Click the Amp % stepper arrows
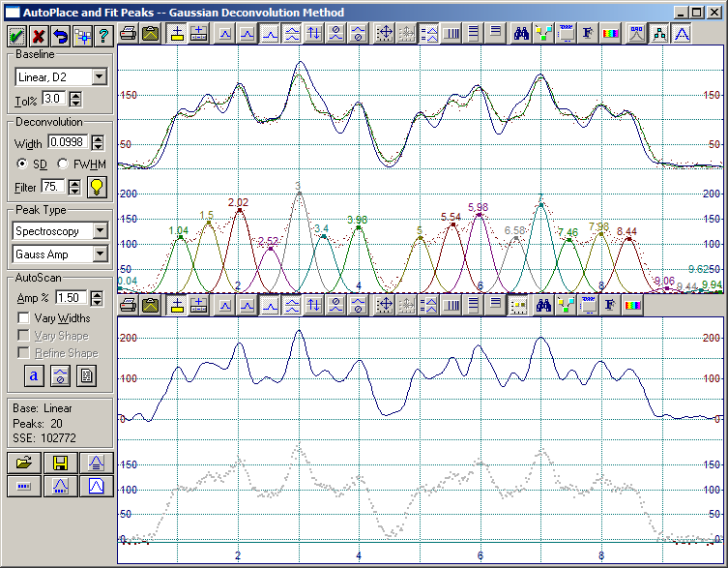The width and height of the screenshot is (728, 568). [99, 297]
